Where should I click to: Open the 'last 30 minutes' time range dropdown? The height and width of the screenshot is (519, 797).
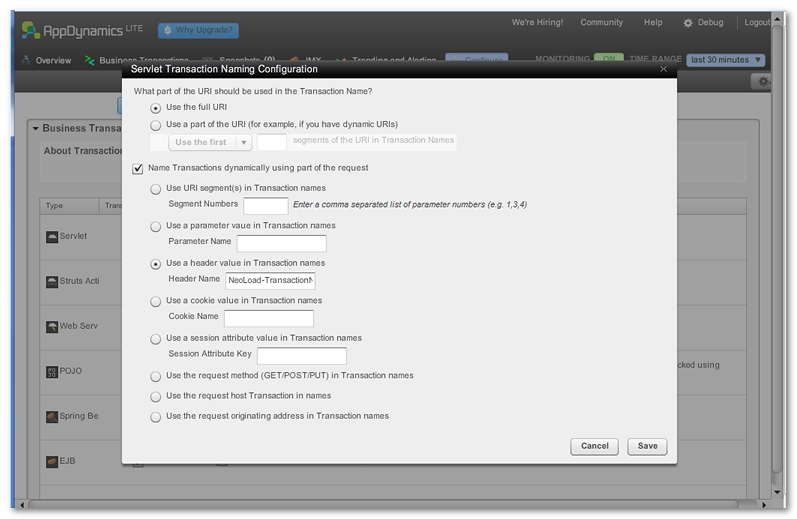click(x=725, y=60)
